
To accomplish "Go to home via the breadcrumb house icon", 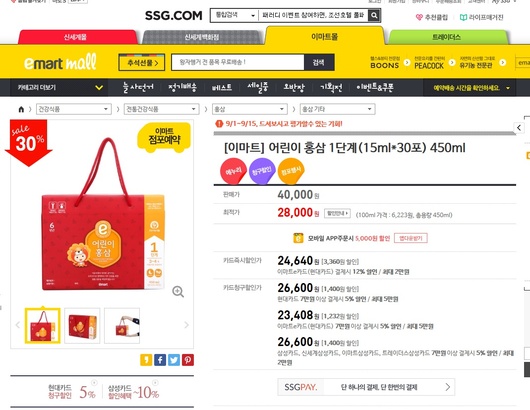I will coord(21,109).
